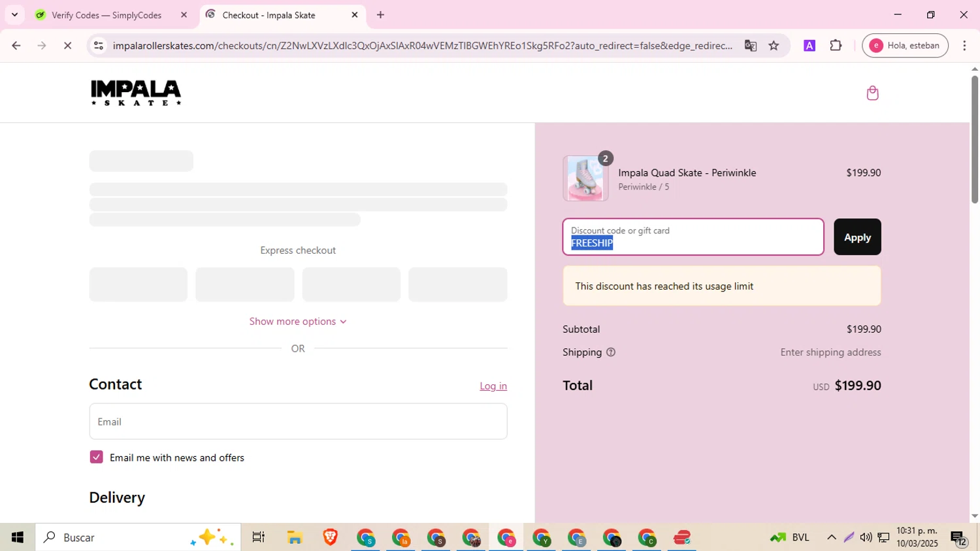
Task: Open the network icon in tray
Action: click(x=883, y=537)
